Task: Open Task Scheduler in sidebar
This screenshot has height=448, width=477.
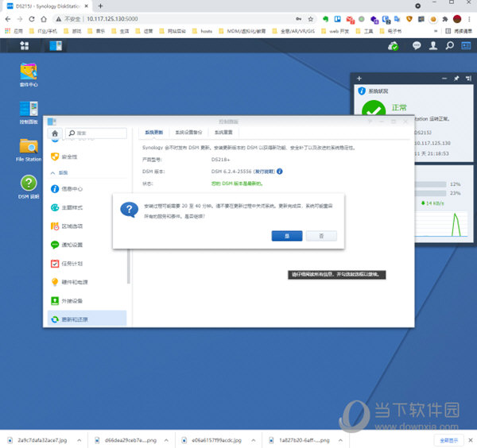Action: [x=87, y=264]
